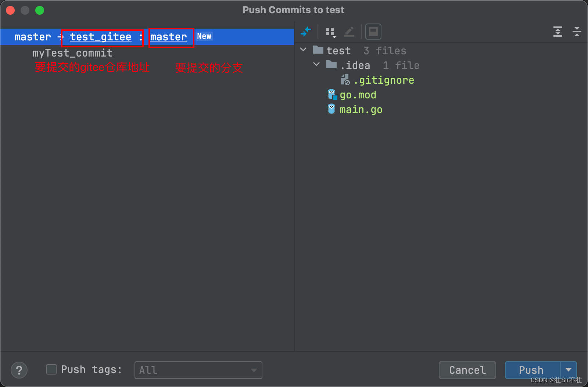
Task: Expand all nodes in the file tree
Action: (x=558, y=32)
